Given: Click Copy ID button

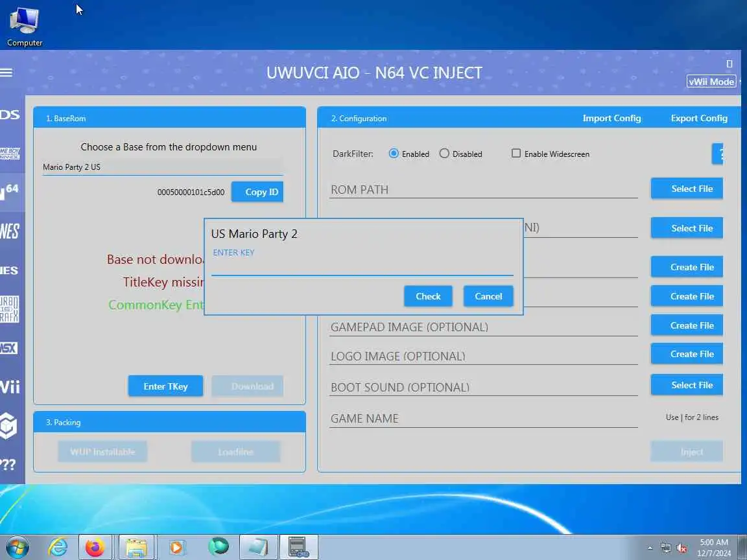Looking at the screenshot, I should pyautogui.click(x=257, y=192).
